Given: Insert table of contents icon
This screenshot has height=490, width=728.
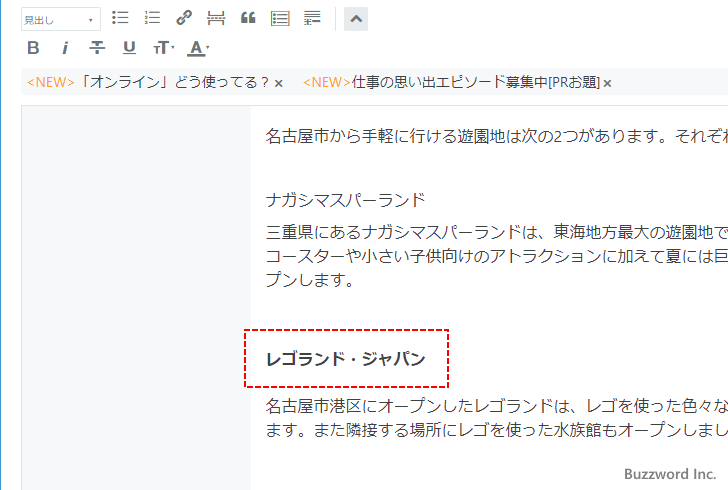Looking at the screenshot, I should click(280, 19).
